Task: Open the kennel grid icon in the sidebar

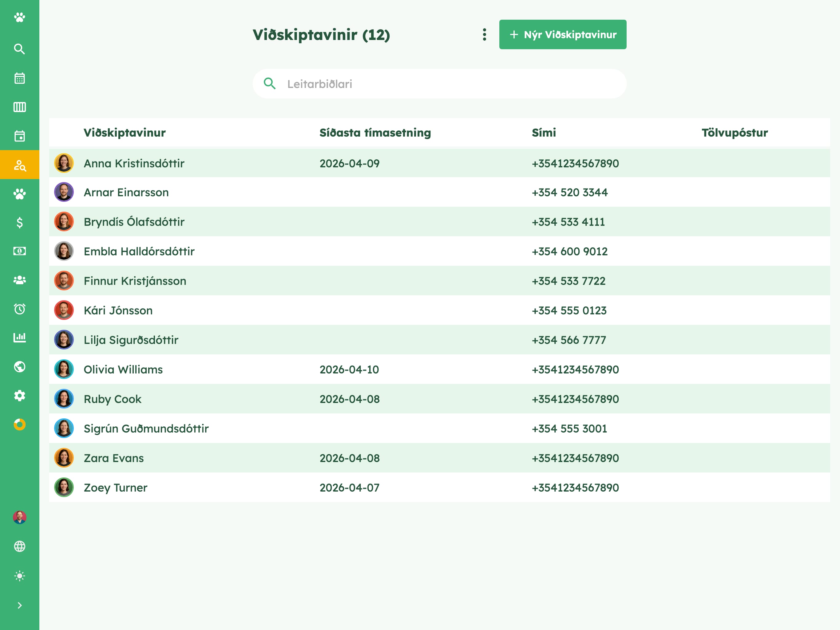Action: (19, 107)
